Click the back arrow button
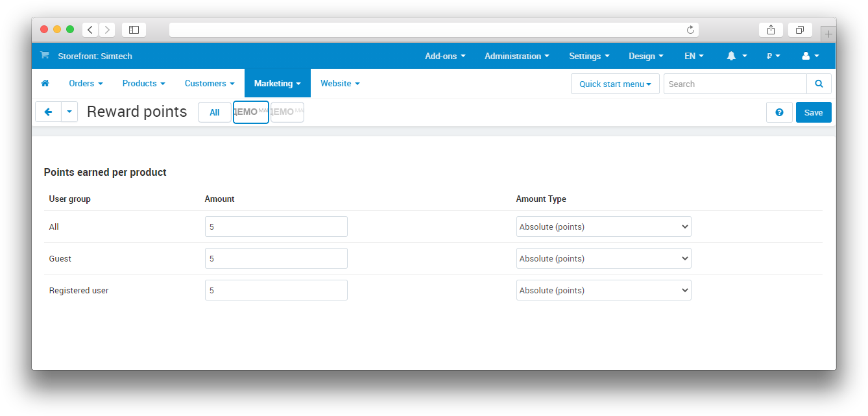 (48, 112)
